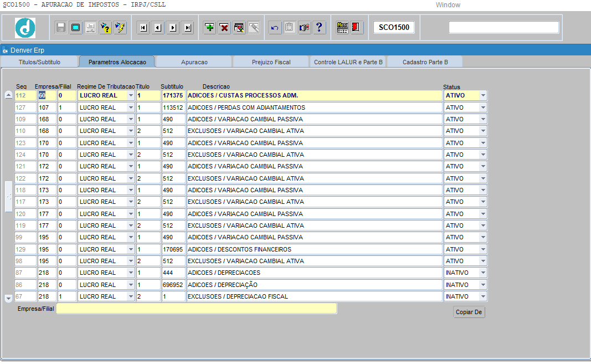Expand Regime dropdown in Seq 129 row
The height and width of the screenshot is (364, 591).
(131, 249)
